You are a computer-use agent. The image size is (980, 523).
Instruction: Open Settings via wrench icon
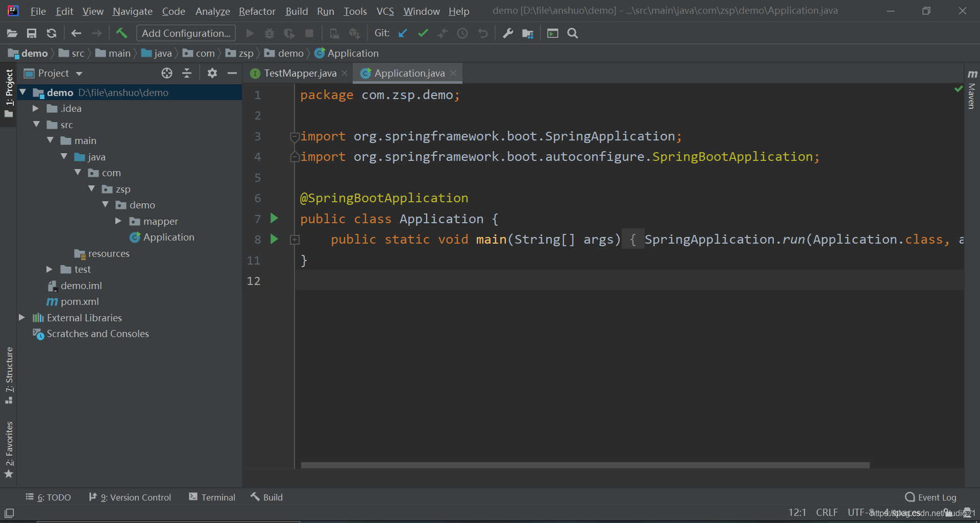coord(508,33)
